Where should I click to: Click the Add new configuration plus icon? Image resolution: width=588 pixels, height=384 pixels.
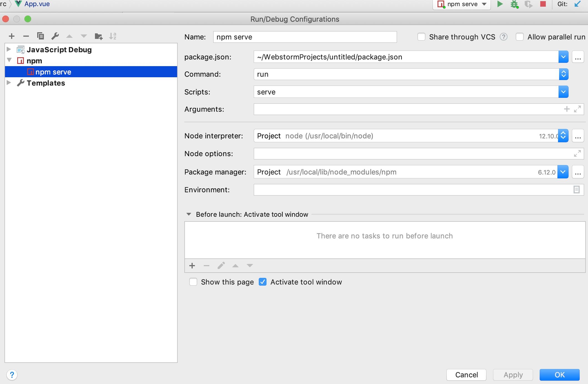pos(12,36)
